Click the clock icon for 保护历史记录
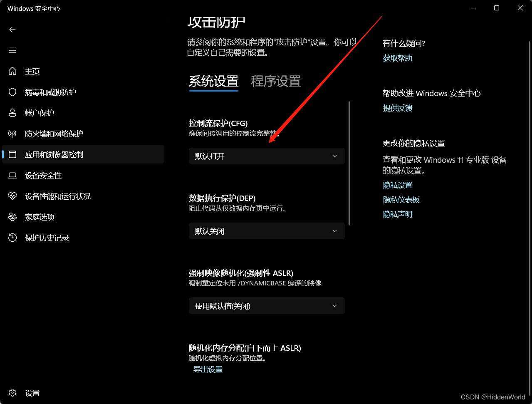The height and width of the screenshot is (404, 532). pos(12,238)
